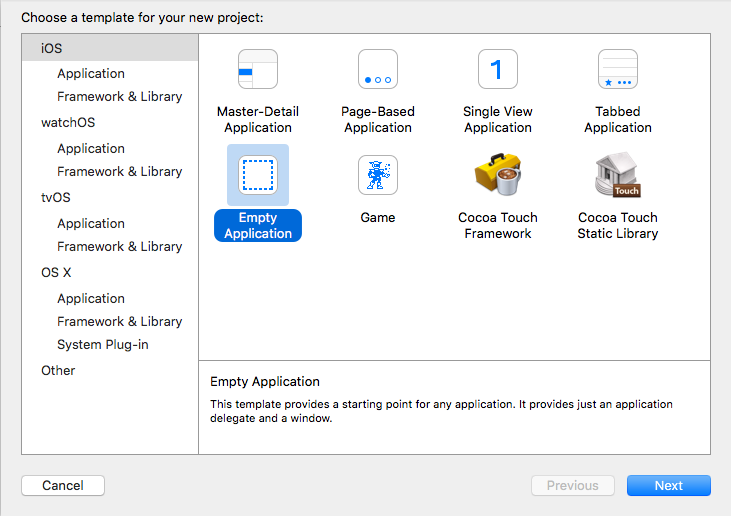Click the Next button
Viewport: 731px width, 516px height.
pyautogui.click(x=669, y=486)
